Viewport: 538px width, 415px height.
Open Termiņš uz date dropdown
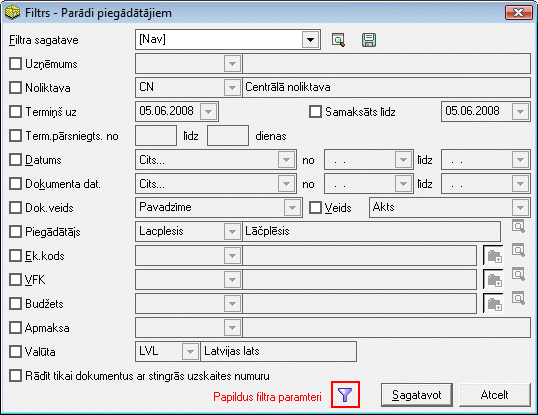[208, 111]
